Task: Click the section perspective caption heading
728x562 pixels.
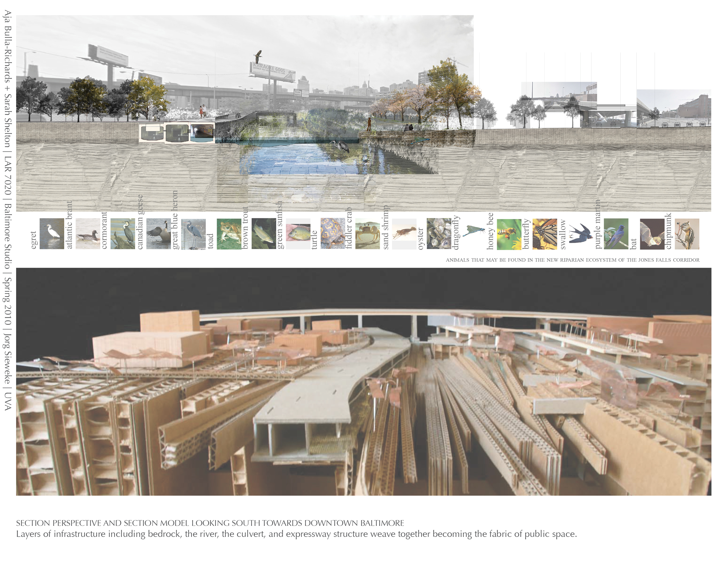Action: pos(210,523)
